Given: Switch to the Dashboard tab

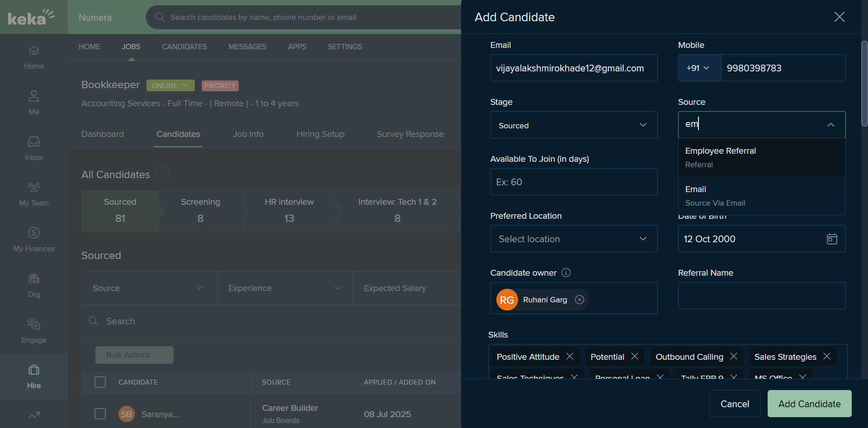Looking at the screenshot, I should pos(103,134).
